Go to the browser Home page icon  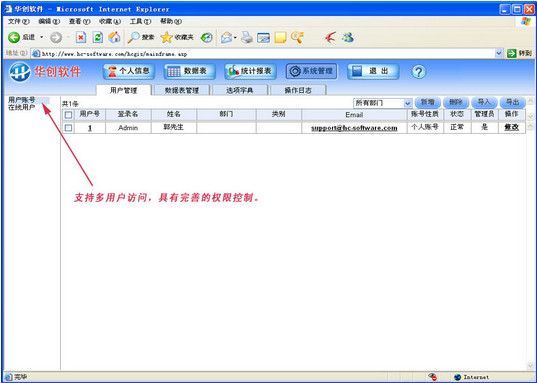[114, 37]
